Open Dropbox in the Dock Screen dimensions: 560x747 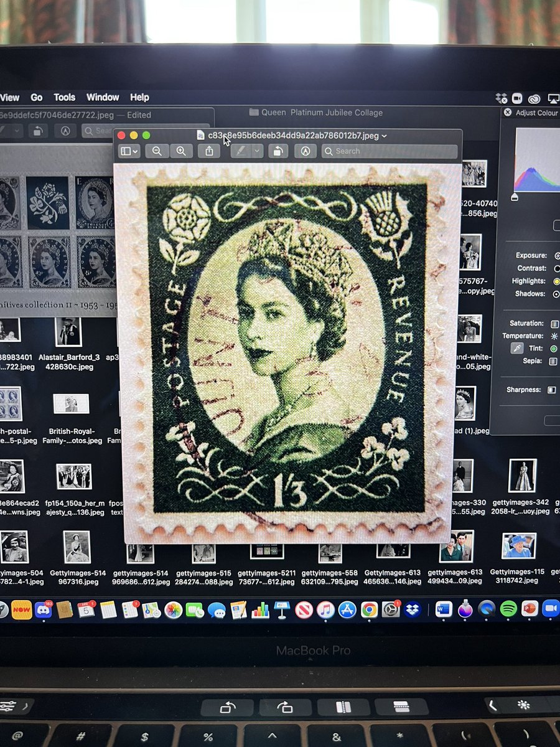pyautogui.click(x=412, y=609)
